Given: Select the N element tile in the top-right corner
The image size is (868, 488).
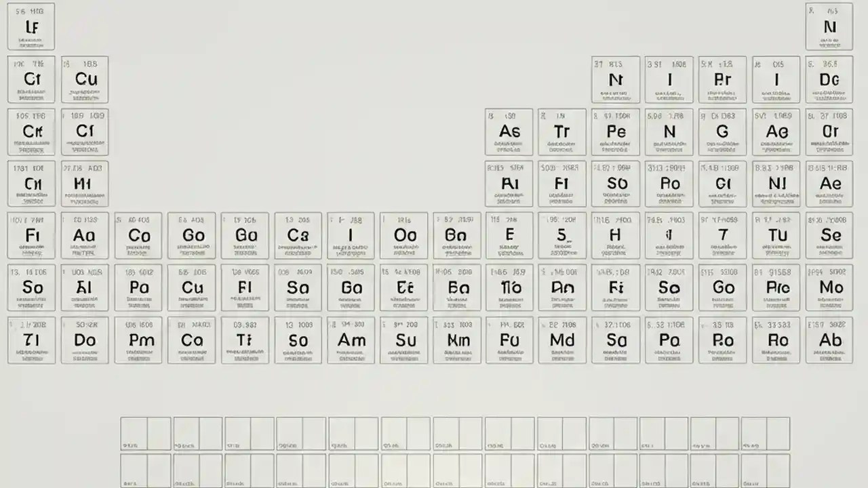Looking at the screenshot, I should pyautogui.click(x=830, y=27).
